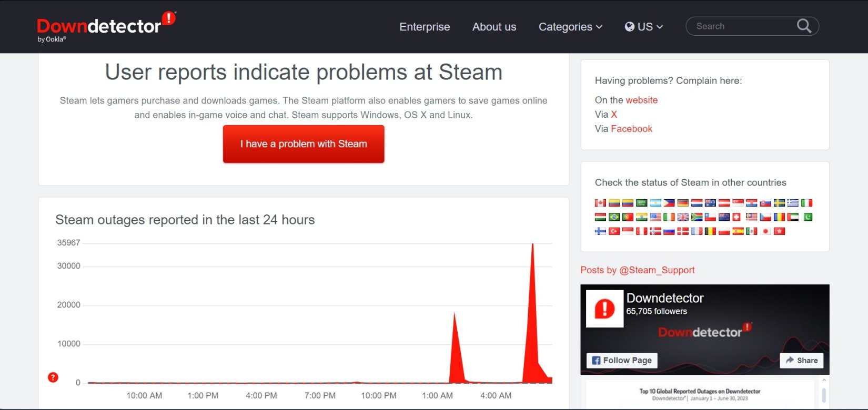Select the Turkey flag
The width and height of the screenshot is (868, 410).
[x=614, y=231]
